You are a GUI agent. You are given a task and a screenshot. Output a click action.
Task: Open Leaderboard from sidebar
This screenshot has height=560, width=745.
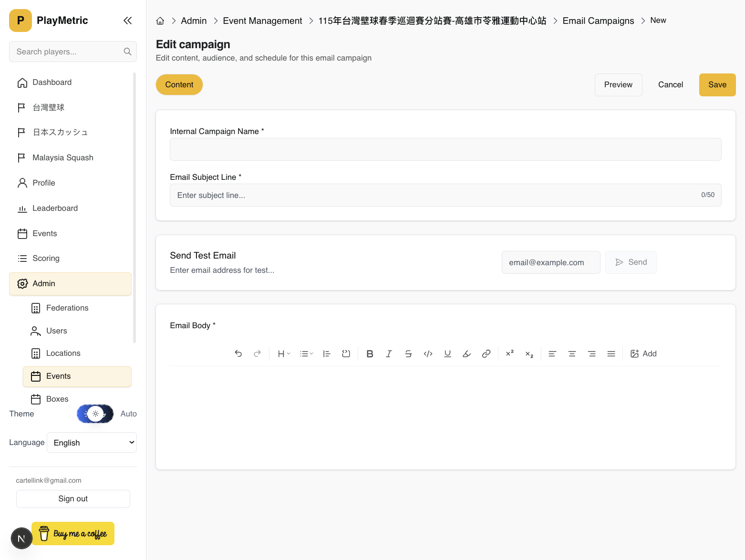pos(70,208)
